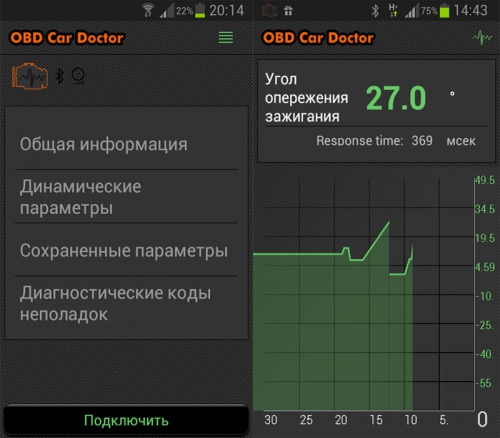Tap the 5 time axis label
Screen dimensions: 500x438
coord(444,420)
